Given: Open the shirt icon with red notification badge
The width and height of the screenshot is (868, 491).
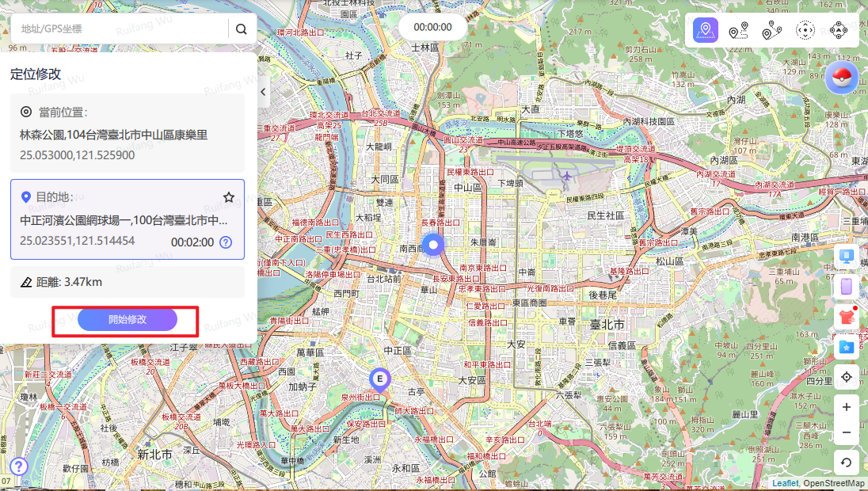Looking at the screenshot, I should click(846, 316).
